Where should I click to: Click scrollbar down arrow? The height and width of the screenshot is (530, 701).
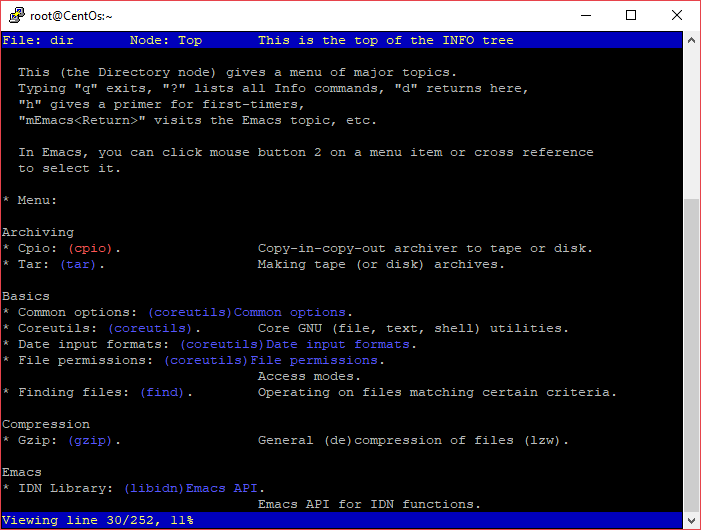point(691,521)
